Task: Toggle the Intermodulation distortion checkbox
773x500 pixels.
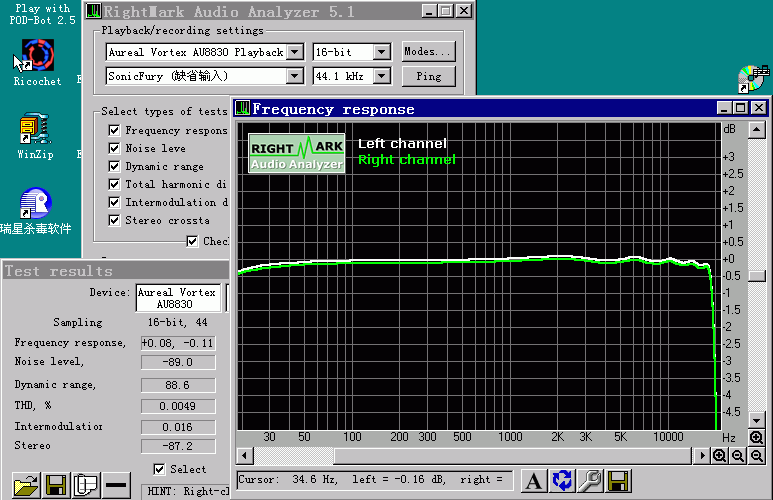Action: click(114, 202)
